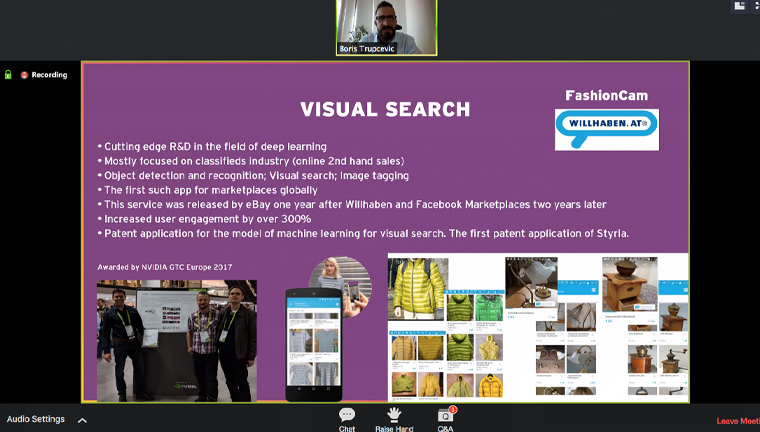Expand the Audio Settings chevron menu
The height and width of the screenshot is (432, 760).
click(x=82, y=420)
